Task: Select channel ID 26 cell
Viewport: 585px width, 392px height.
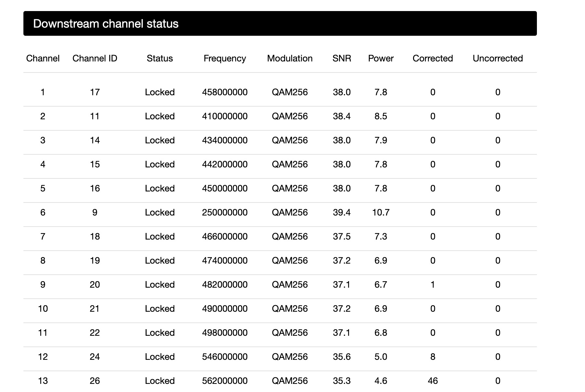Action: (x=95, y=381)
